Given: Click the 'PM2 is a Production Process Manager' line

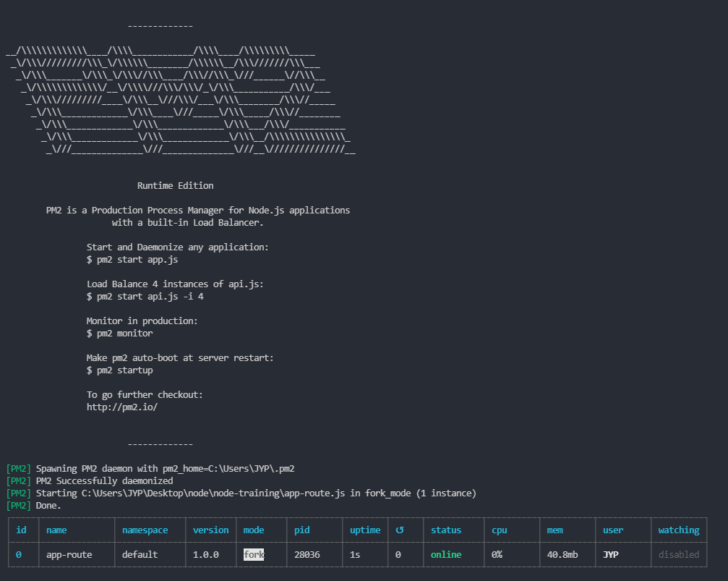Looking at the screenshot, I should 198,211.
